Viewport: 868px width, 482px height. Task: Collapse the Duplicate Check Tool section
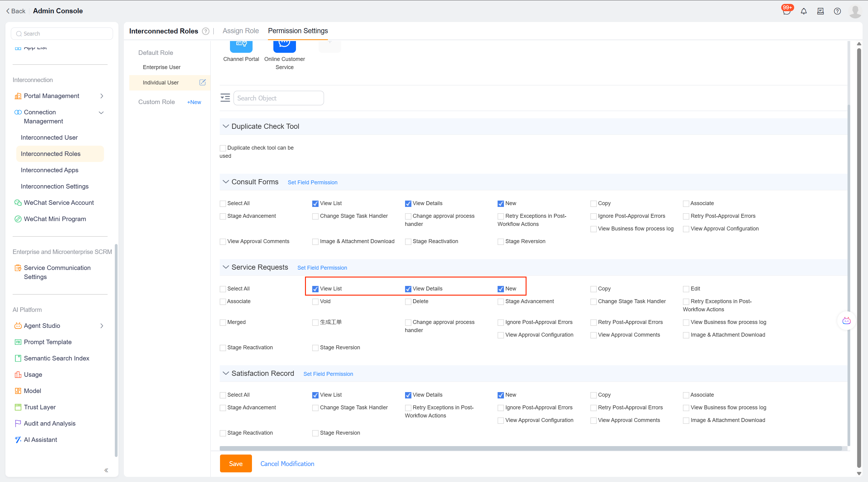tap(226, 126)
